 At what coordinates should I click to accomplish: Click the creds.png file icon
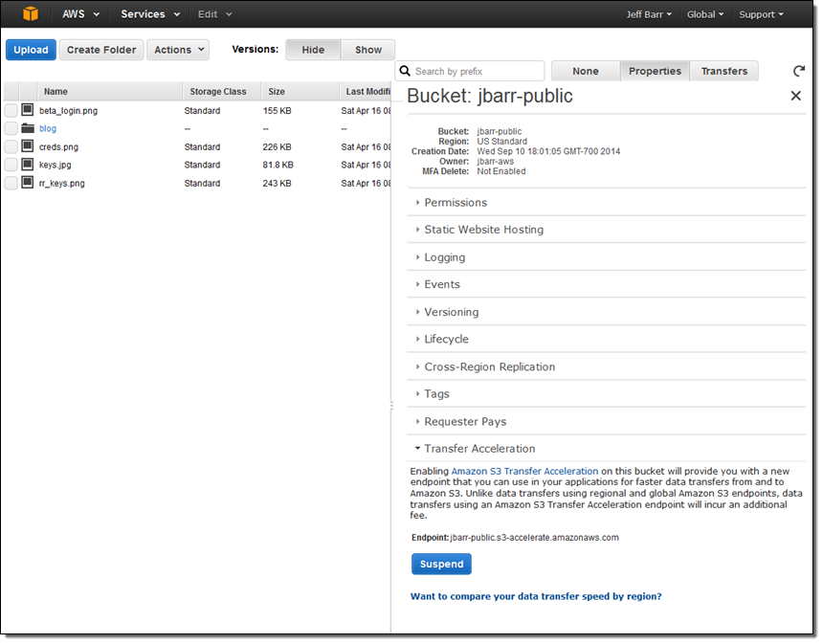[x=28, y=146]
